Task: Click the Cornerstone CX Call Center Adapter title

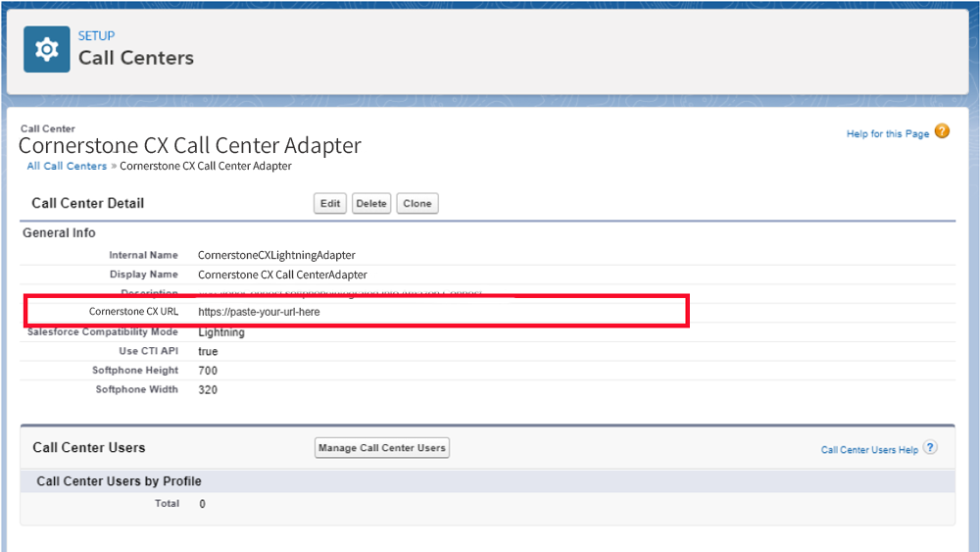Action: coord(190,145)
